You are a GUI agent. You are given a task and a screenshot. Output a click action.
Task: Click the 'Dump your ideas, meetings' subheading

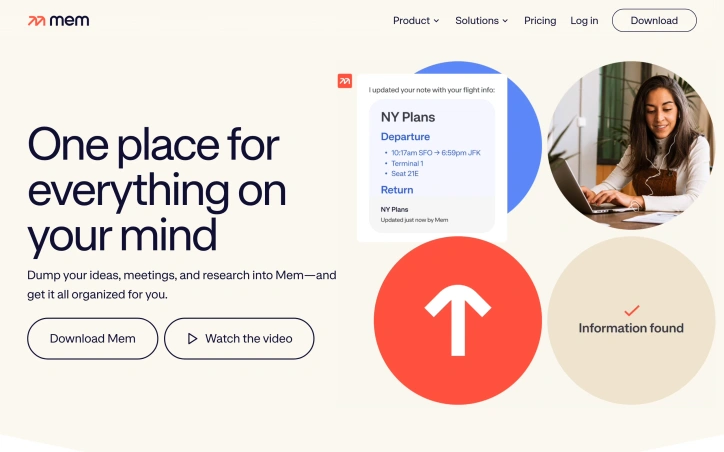[182, 285]
